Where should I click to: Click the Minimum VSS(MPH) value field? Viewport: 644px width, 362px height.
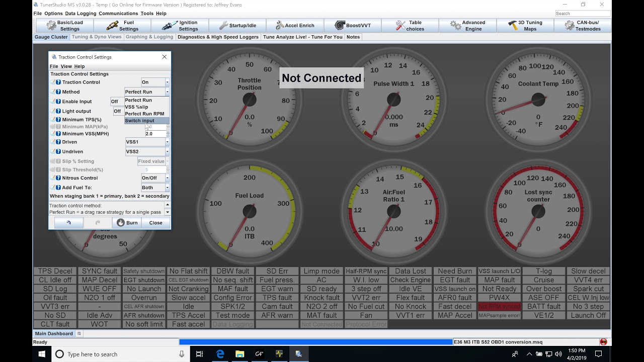[x=155, y=134]
